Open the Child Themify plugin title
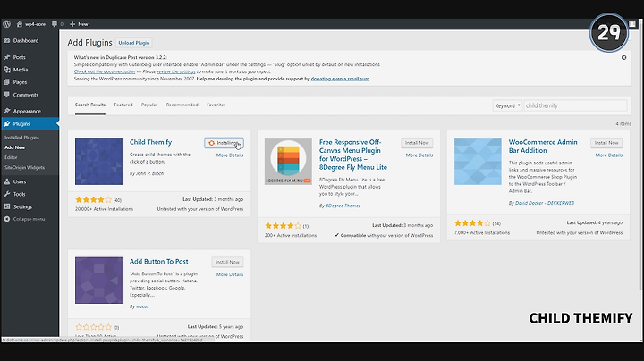This screenshot has height=361, width=644. 151,142
